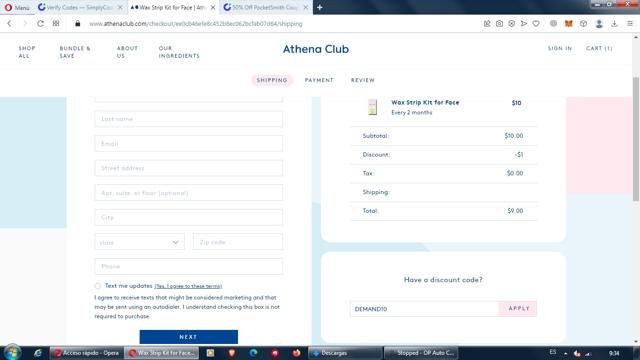The image size is (640, 360).
Task: Open the Opera Menu button
Action: pos(17,7)
